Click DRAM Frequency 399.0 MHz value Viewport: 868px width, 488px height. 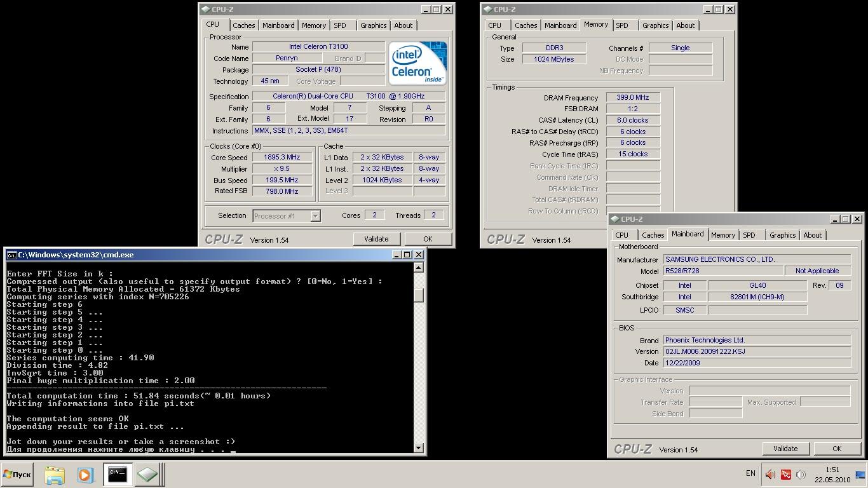point(633,97)
